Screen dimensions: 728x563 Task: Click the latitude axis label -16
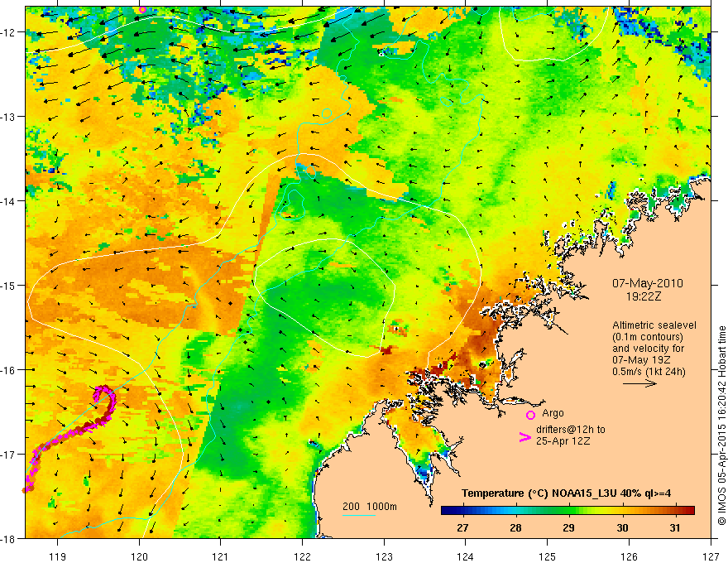click(8, 370)
